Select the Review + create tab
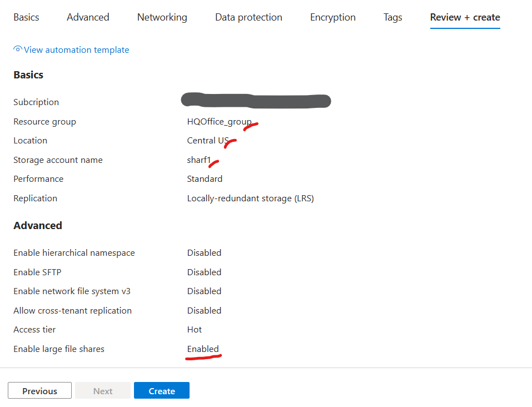Viewport: 532px width, 407px height. (x=465, y=17)
